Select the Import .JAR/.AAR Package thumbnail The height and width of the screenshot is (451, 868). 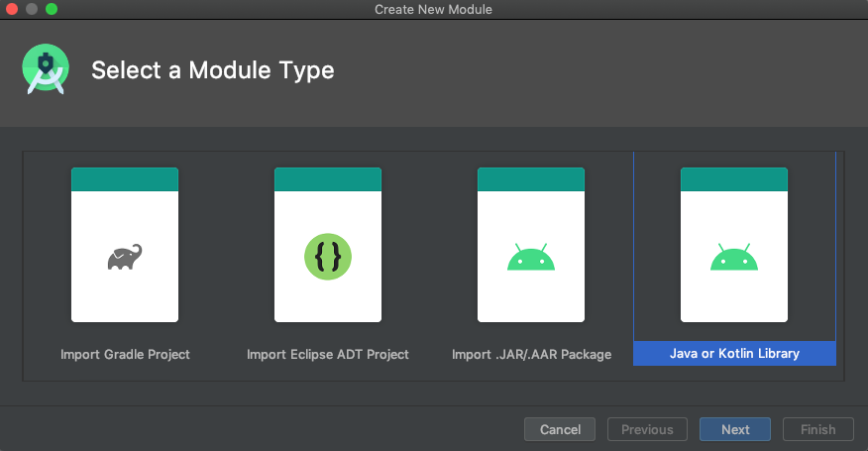[x=531, y=245]
